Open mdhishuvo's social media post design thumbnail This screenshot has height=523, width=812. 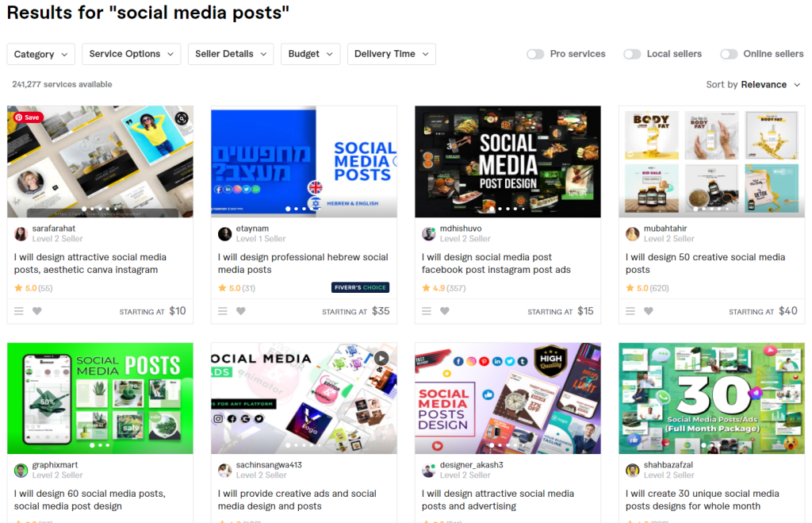(x=507, y=162)
